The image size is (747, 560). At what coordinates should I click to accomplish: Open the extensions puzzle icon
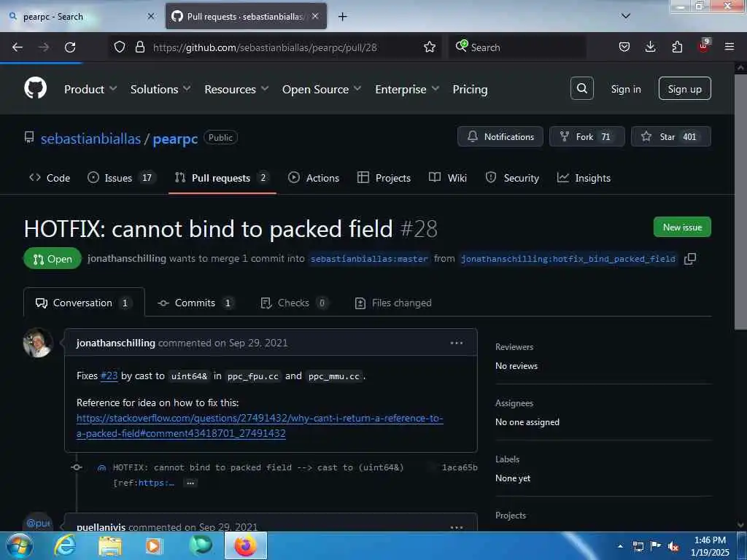point(677,47)
